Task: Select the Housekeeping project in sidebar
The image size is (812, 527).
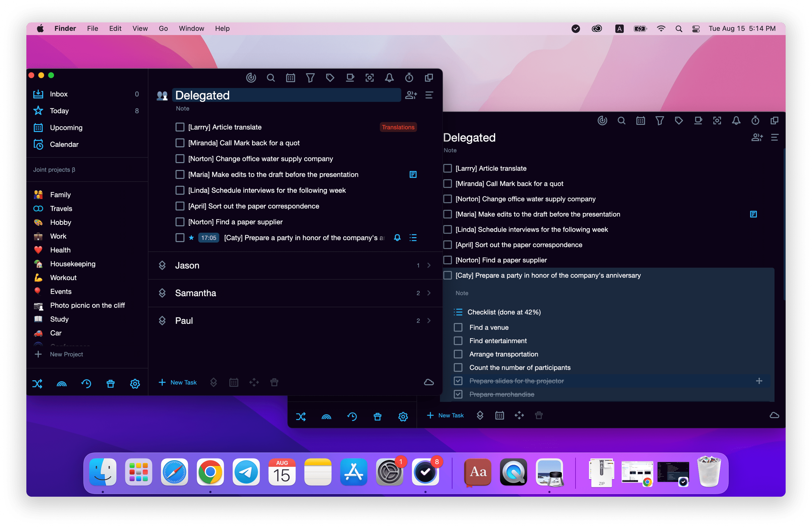Action: [x=73, y=264]
